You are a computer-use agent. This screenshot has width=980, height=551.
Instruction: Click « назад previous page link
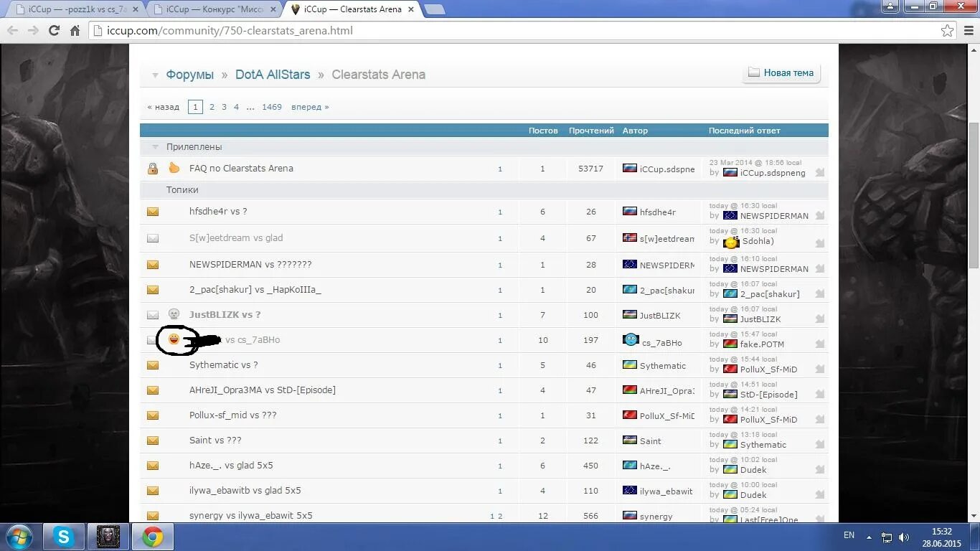(164, 107)
